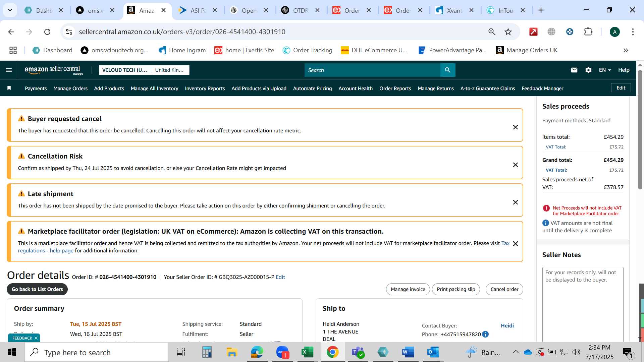
Task: Open the buyer messages envelope icon
Action: (574, 70)
